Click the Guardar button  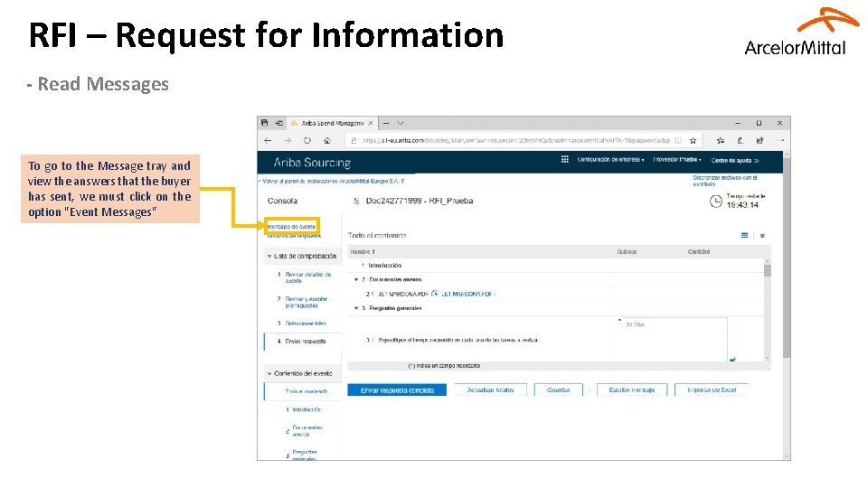[x=559, y=390]
